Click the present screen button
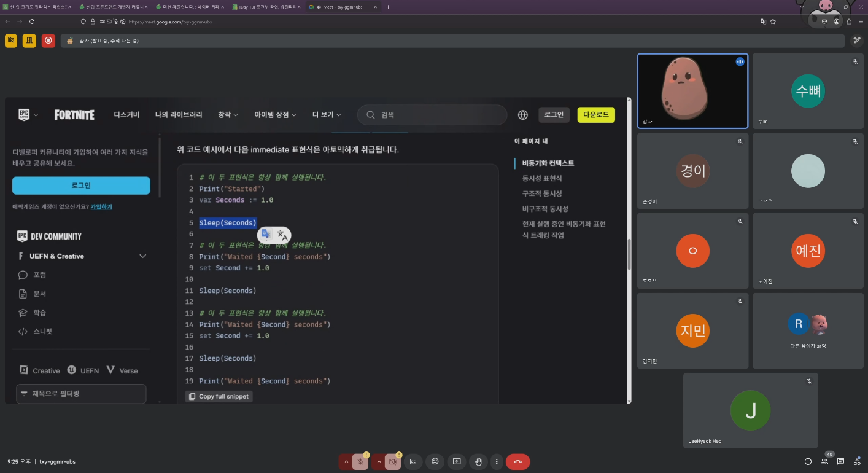Screen dimensions: 868x473 point(457,461)
